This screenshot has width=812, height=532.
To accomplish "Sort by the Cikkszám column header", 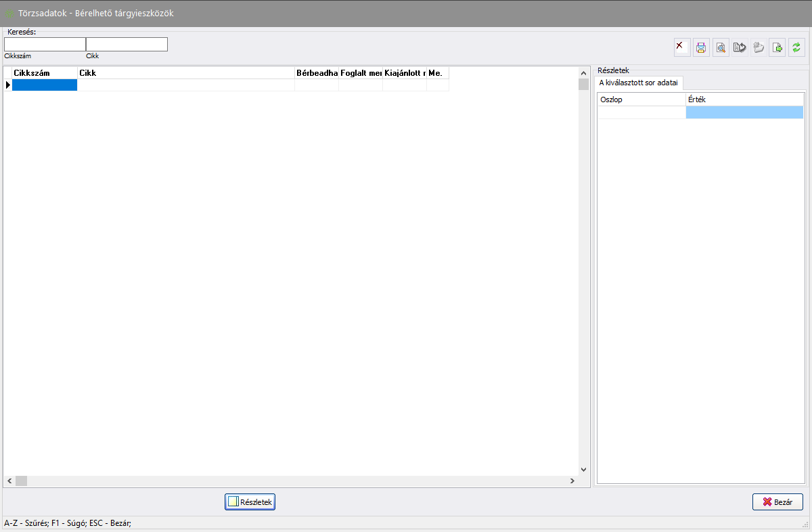I will click(44, 72).
